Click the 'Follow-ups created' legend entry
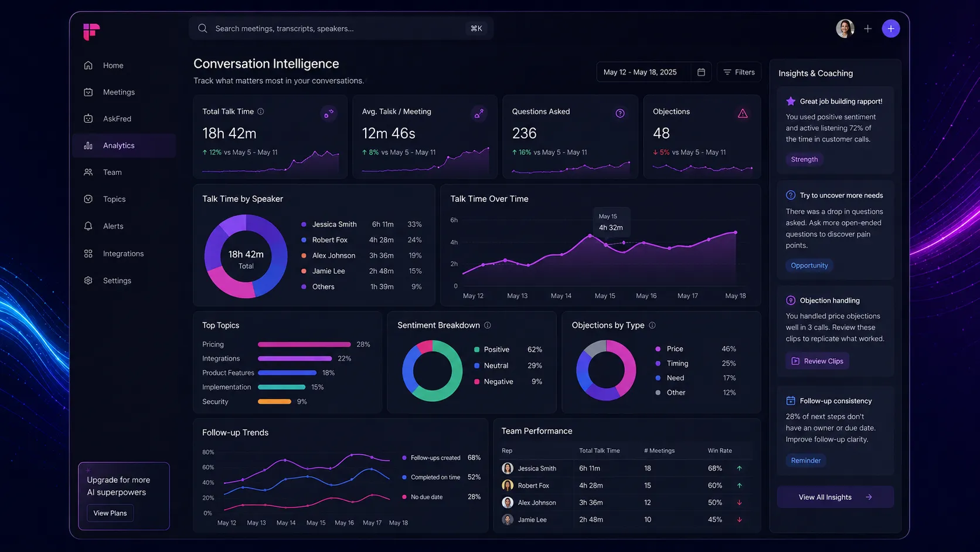This screenshot has height=552, width=980. (x=441, y=458)
